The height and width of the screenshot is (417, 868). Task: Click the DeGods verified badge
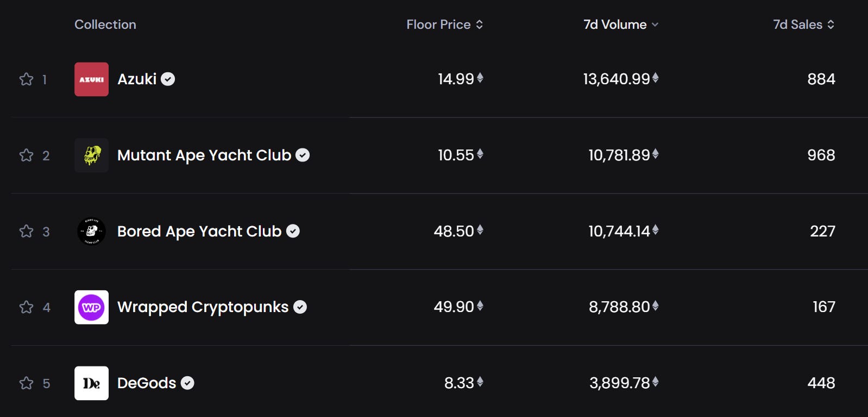[187, 383]
